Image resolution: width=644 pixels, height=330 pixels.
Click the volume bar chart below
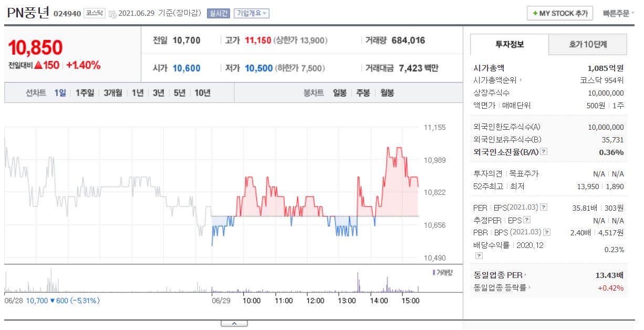(x=212, y=280)
